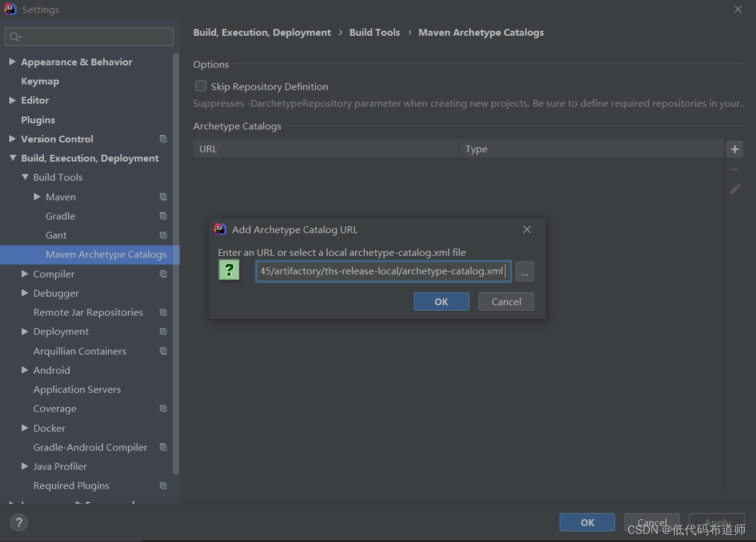Screen dimensions: 756x542
Task: Select Arquillian Containers item
Action: [80, 351]
